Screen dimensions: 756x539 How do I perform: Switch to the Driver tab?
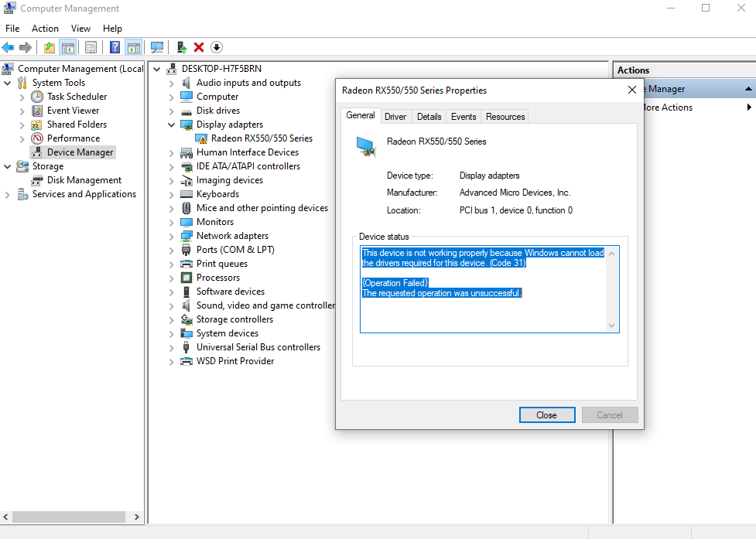(395, 117)
